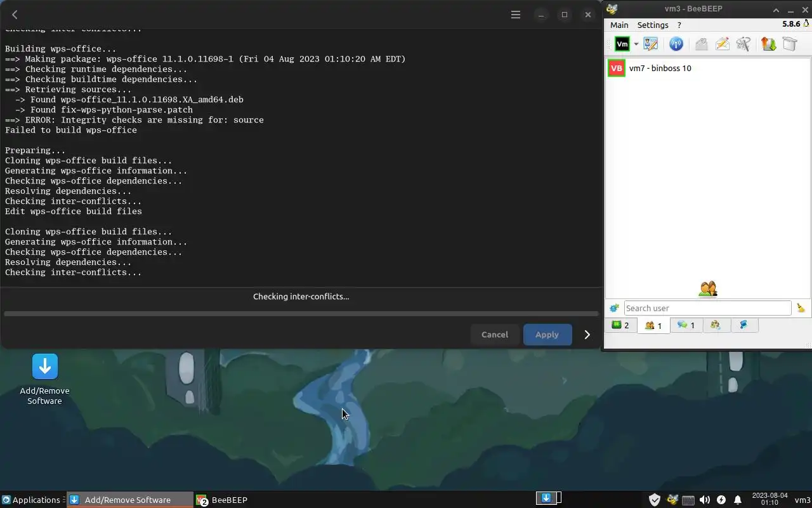The image size is (812, 508).
Task: Click inside the Search user field
Action: tap(707, 308)
